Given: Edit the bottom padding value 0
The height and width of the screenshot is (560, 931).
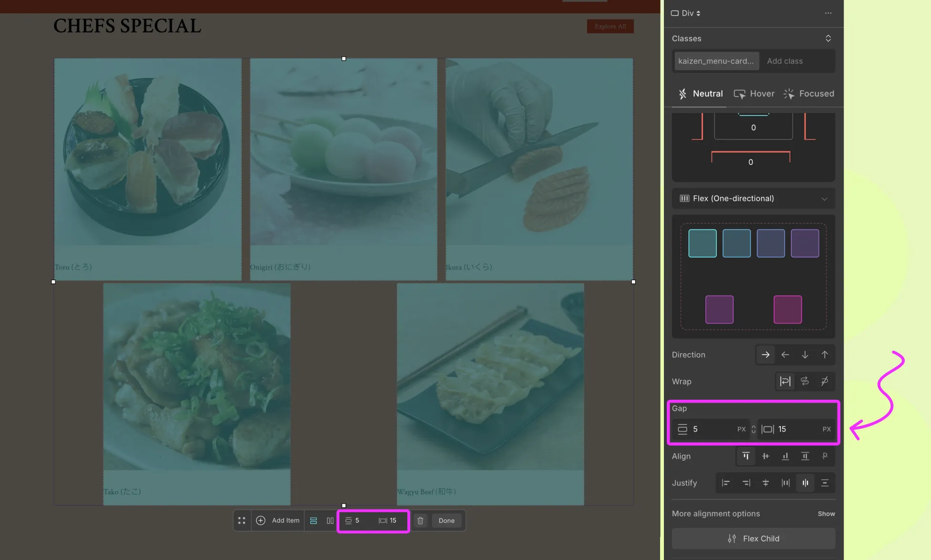Looking at the screenshot, I should coord(753,127).
